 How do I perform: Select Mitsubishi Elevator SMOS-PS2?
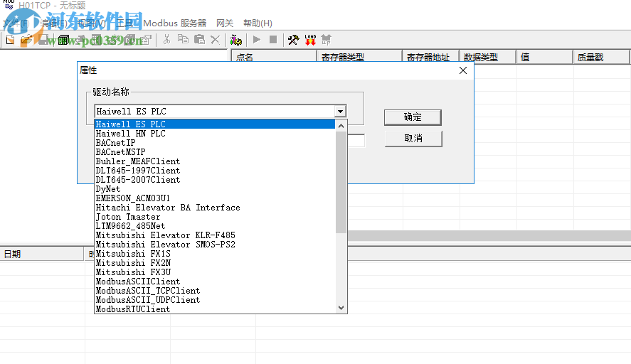pos(215,245)
